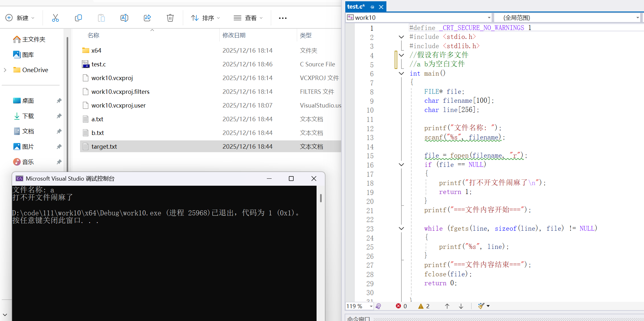
Task: Switch to the test.c* editor tab
Action: coord(356,7)
